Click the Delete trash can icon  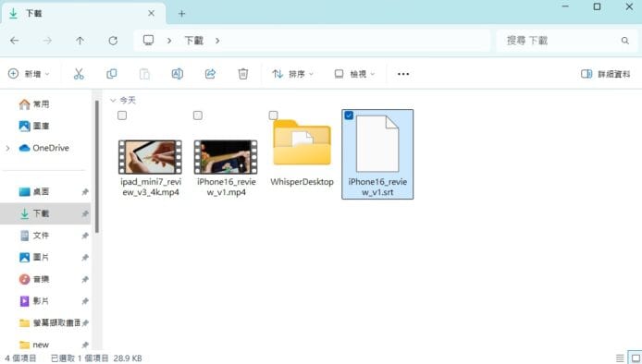pyautogui.click(x=242, y=74)
